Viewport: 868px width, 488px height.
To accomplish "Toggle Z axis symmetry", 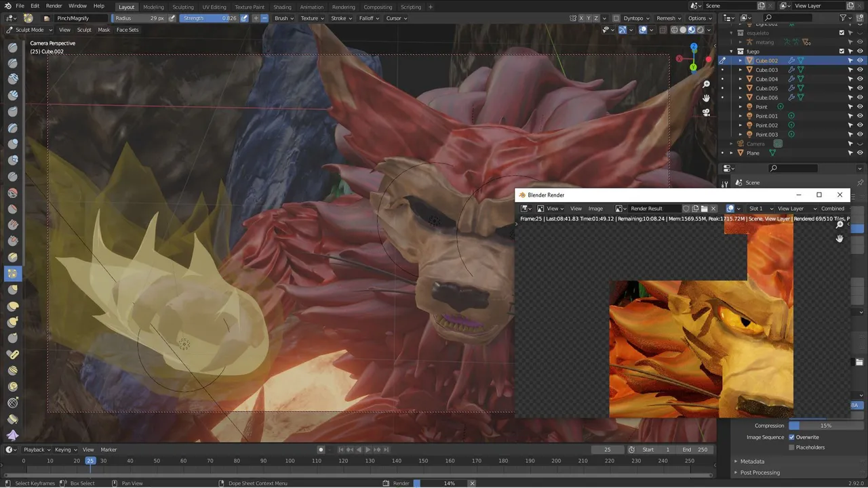I will (x=596, y=18).
